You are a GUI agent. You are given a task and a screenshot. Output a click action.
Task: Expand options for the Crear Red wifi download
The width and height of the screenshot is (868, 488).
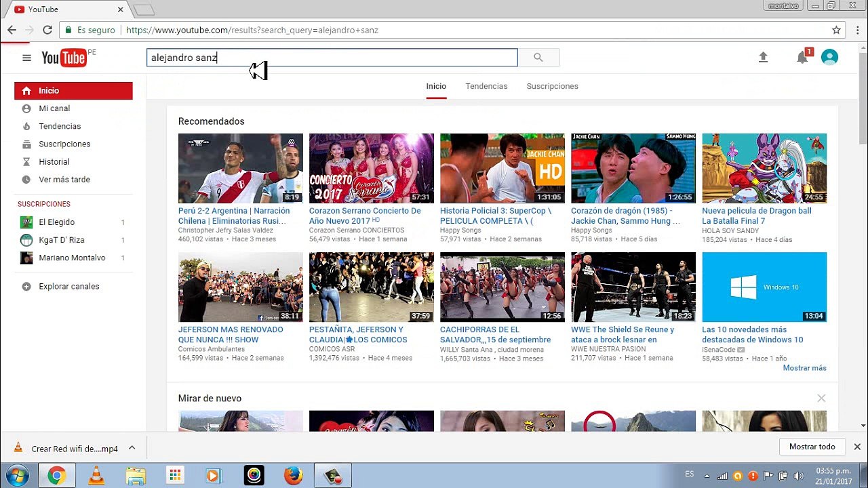(x=132, y=447)
